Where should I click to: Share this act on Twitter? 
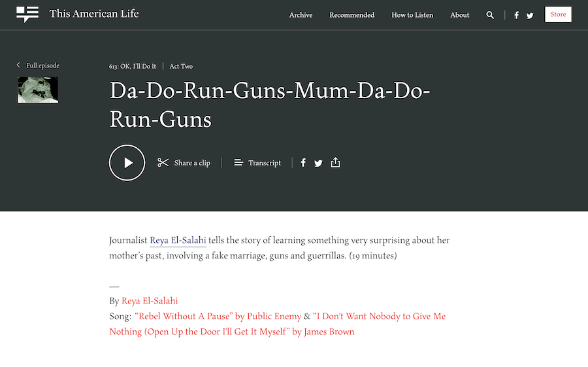pyautogui.click(x=318, y=163)
